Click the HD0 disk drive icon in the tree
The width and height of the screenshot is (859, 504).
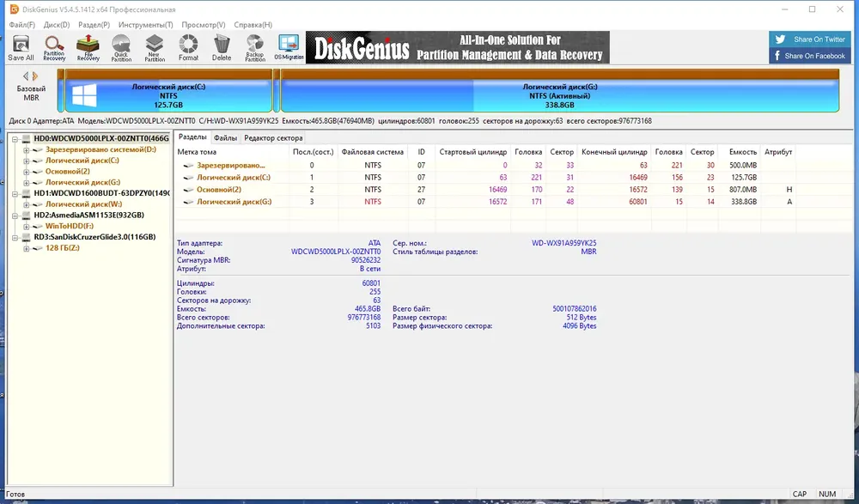click(27, 138)
